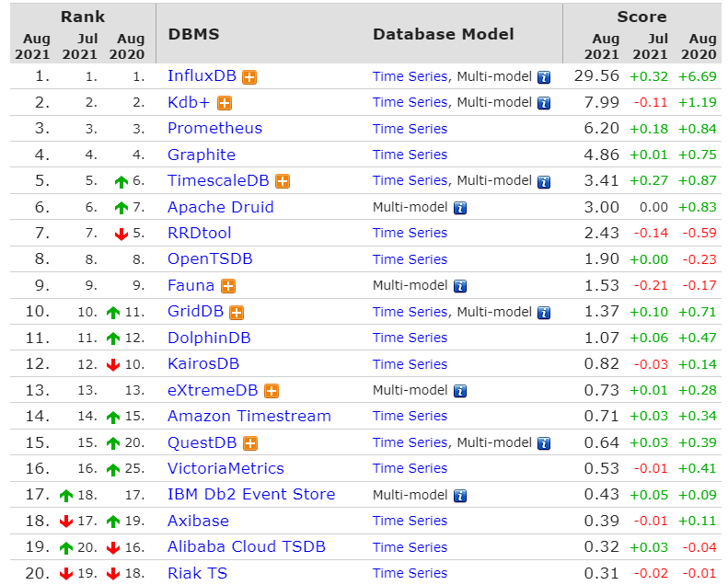Click blue info icon in IBM Db2 Event Store row
This screenshot has height=585, width=728.
(x=460, y=497)
